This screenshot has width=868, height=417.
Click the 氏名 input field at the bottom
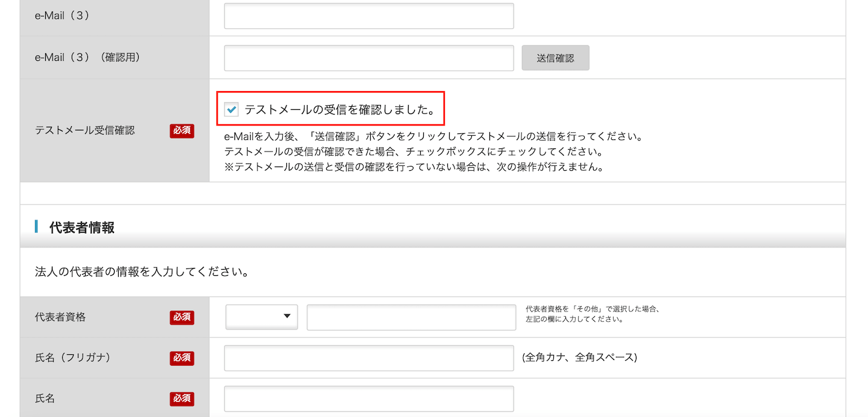point(369,399)
